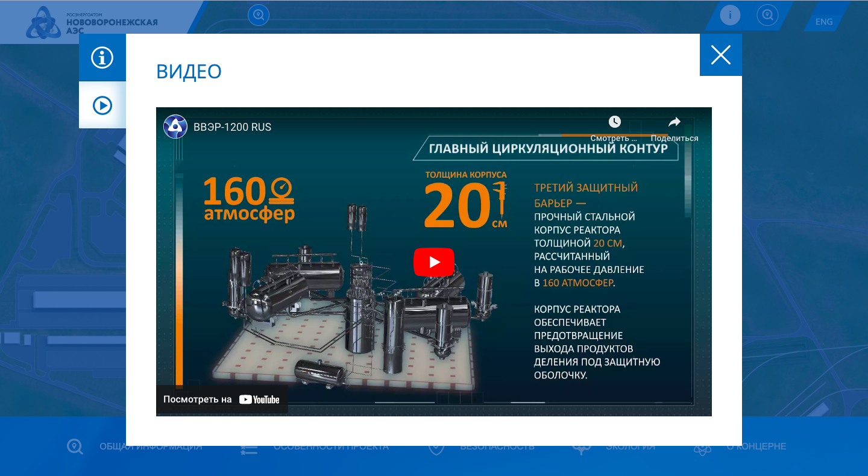Image resolution: width=868 pixels, height=476 pixels.
Task: Play the ВВЭР-1200 video with red YouTube button
Action: click(433, 262)
